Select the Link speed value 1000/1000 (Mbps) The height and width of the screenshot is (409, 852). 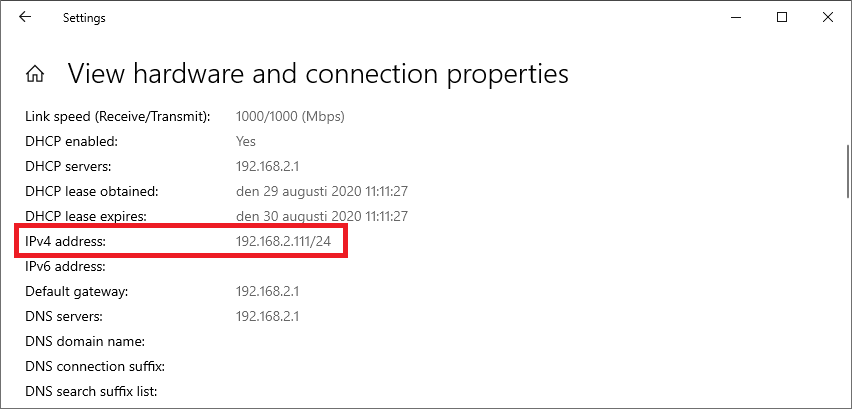[290, 117]
